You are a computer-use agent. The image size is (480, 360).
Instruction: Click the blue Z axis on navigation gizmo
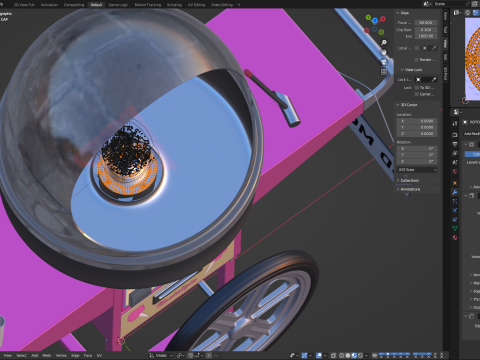click(x=375, y=20)
